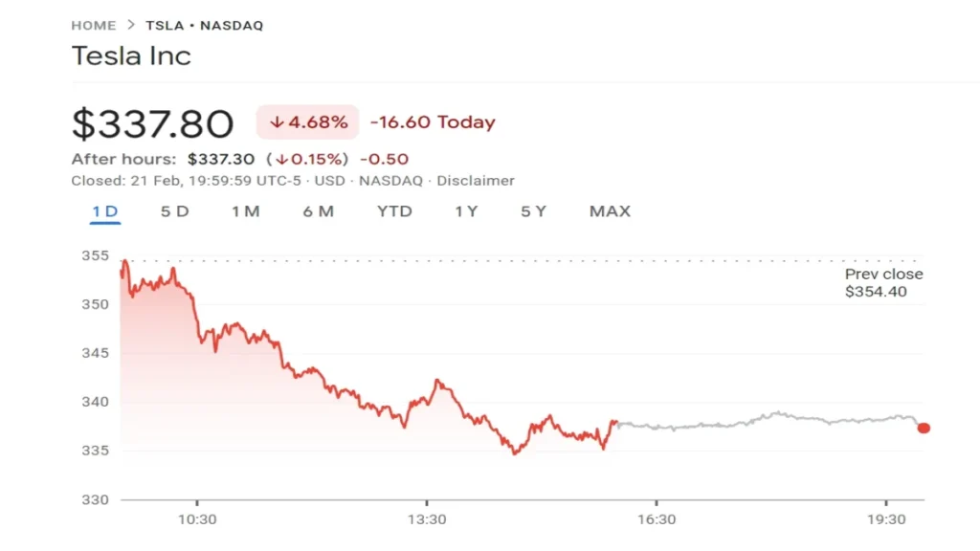Open the Disclaimer link
980x551 pixels.
click(x=478, y=181)
